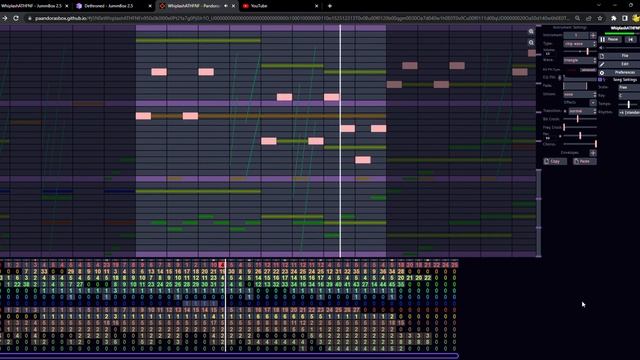Adjust the Tempo slider

point(629,104)
